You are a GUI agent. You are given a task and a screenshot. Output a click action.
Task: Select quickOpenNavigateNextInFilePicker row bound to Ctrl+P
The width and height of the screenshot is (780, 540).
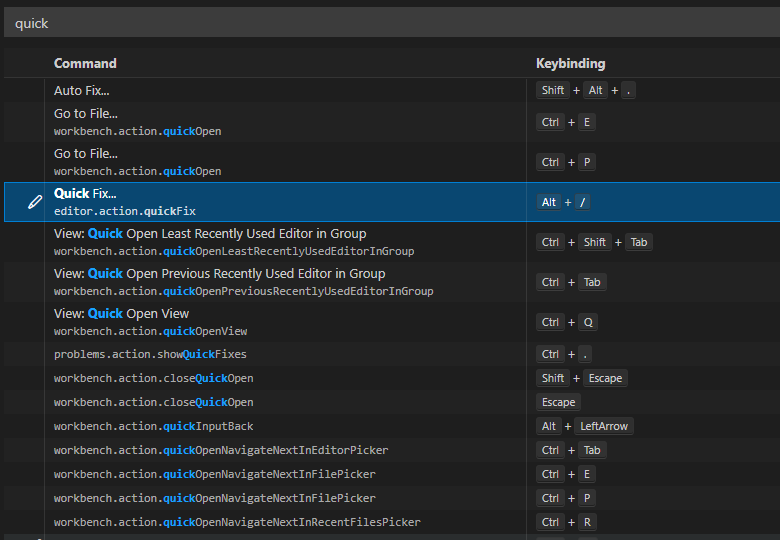214,498
